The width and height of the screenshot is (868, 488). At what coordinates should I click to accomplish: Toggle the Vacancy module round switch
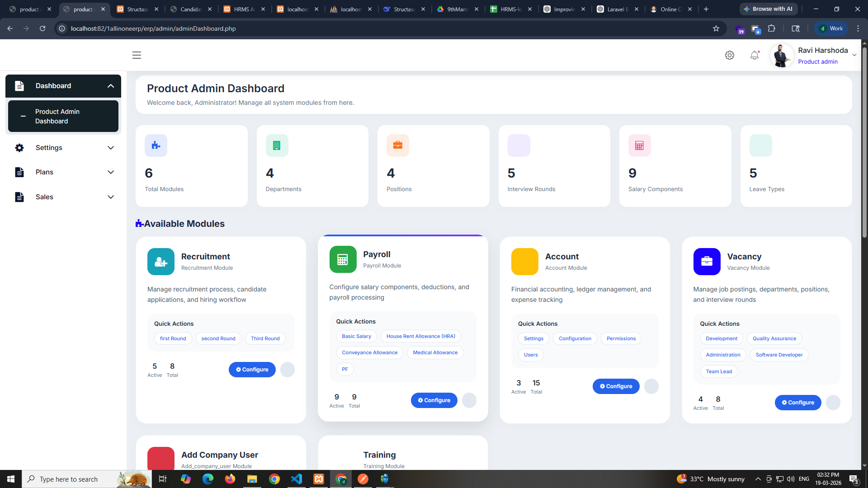point(833,403)
